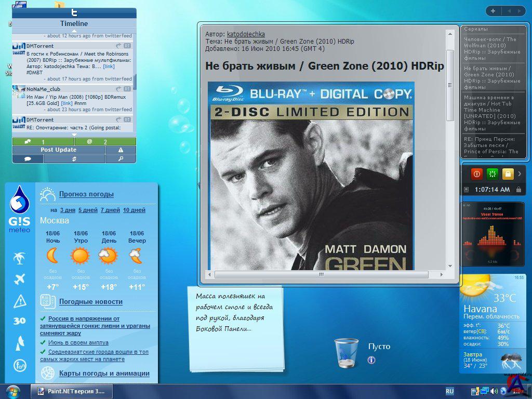The image size is (532, 399).
Task: Click the retweet RT button on NoNaMe_club tweet
Action: [127, 89]
